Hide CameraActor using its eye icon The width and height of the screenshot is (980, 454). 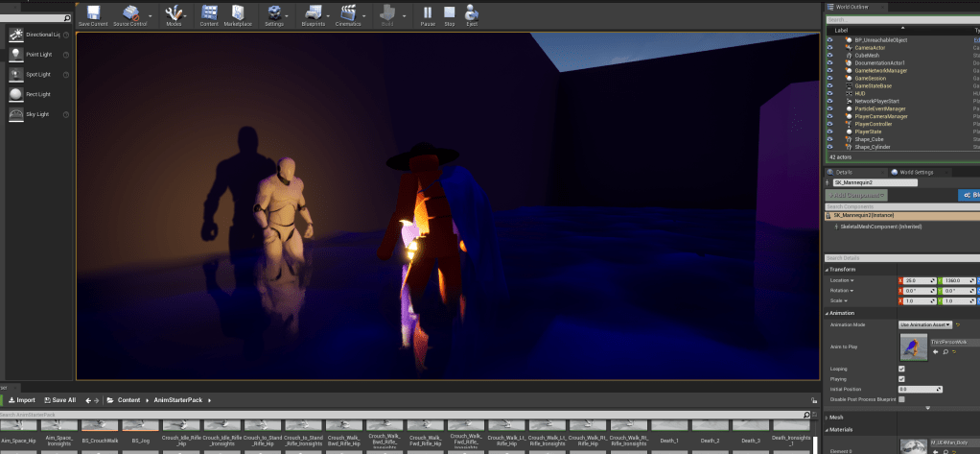(830, 47)
